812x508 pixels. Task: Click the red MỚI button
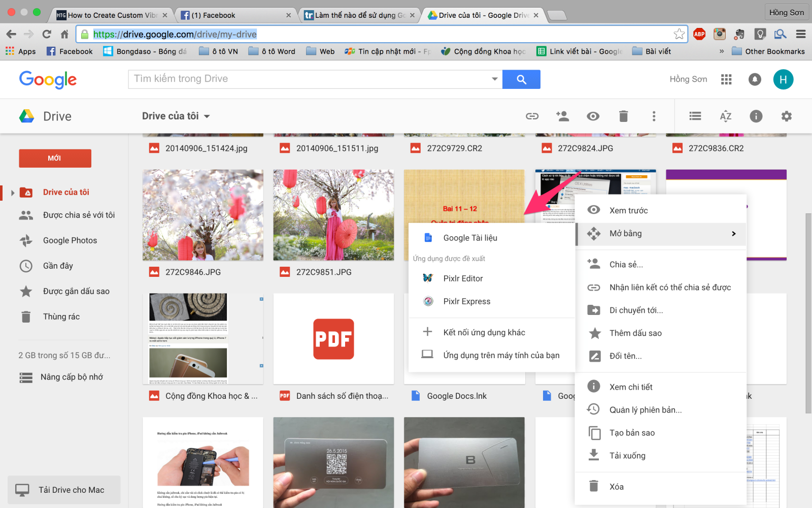(55, 158)
